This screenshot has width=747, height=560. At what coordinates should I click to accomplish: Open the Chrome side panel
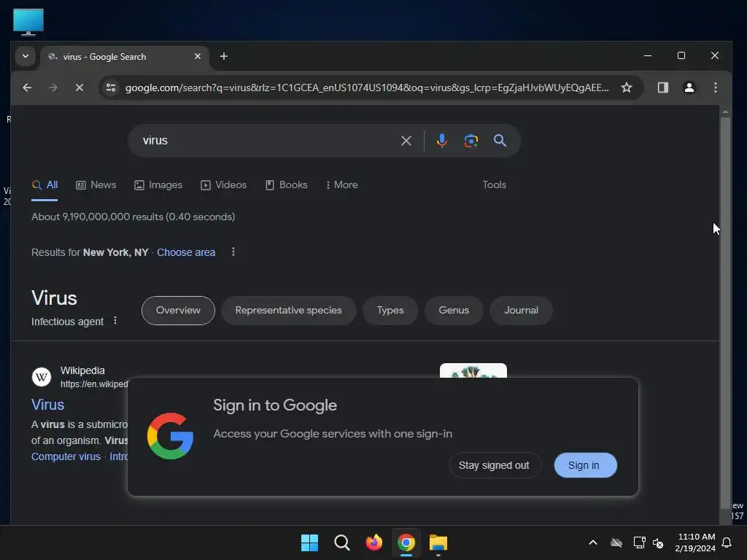coord(662,87)
